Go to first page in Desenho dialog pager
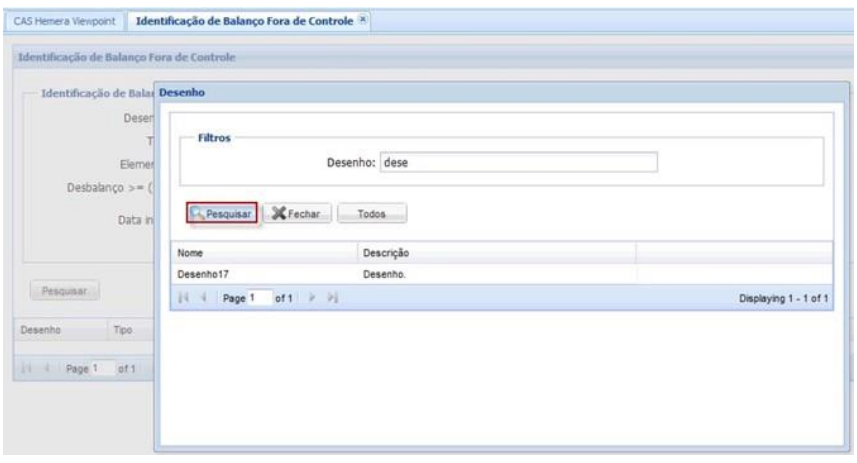Image resolution: width=857 pixels, height=463 pixels. [x=183, y=296]
